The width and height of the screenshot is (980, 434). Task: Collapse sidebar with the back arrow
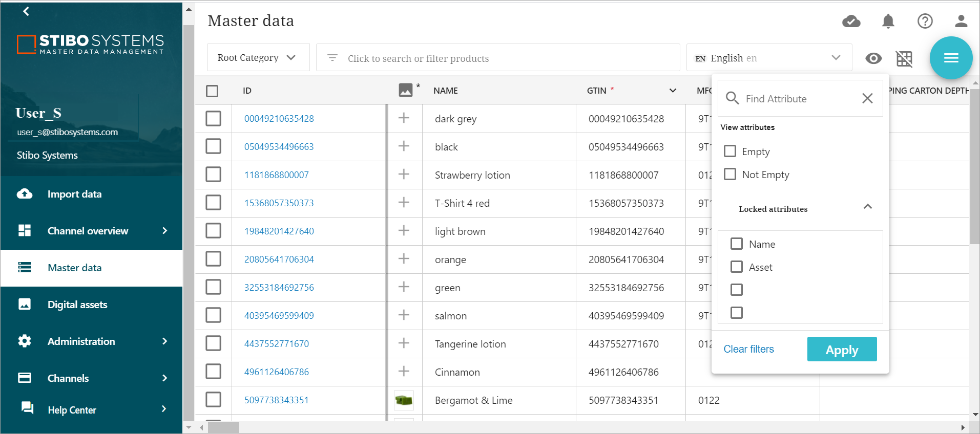pos(26,11)
